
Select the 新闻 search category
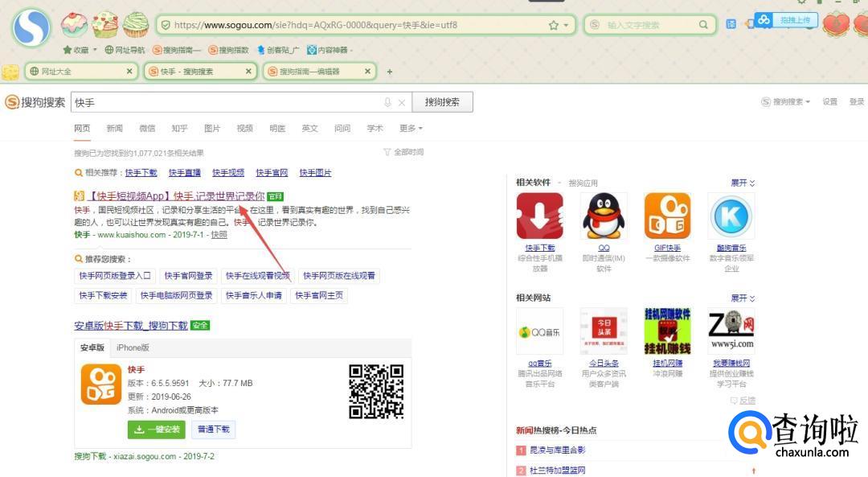pyautogui.click(x=115, y=128)
